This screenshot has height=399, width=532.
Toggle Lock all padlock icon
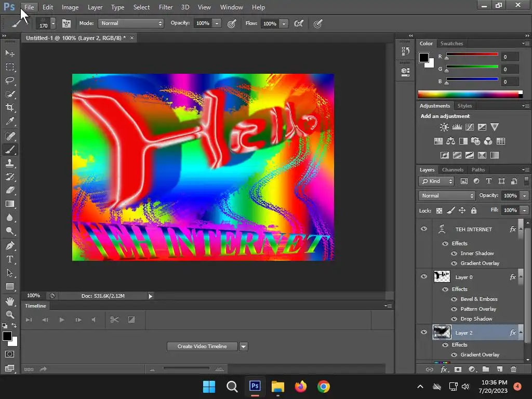click(474, 211)
